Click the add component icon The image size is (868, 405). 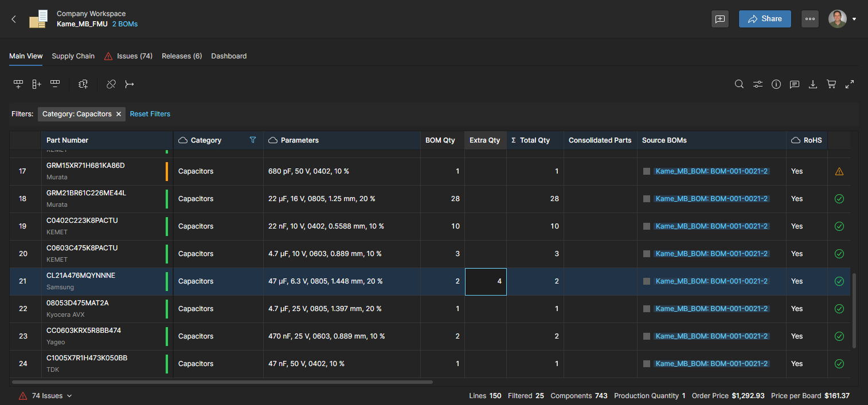click(x=83, y=84)
